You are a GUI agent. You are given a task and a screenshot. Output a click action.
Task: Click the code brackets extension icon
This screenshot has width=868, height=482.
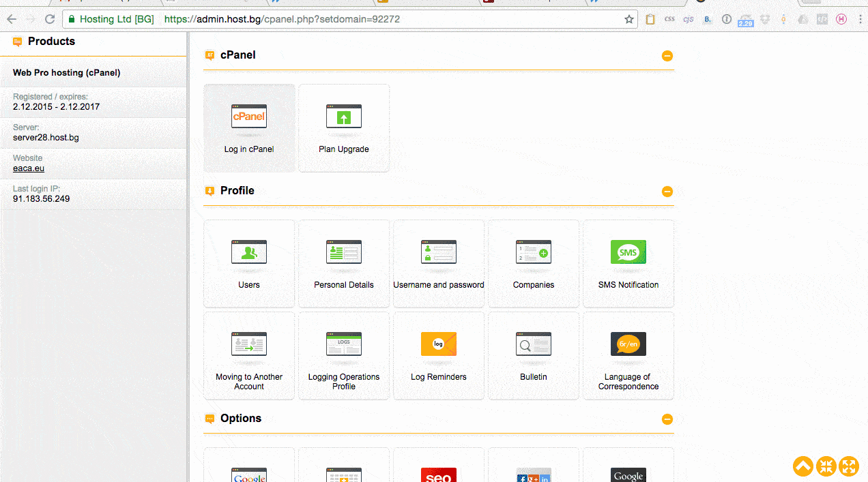[x=822, y=19]
